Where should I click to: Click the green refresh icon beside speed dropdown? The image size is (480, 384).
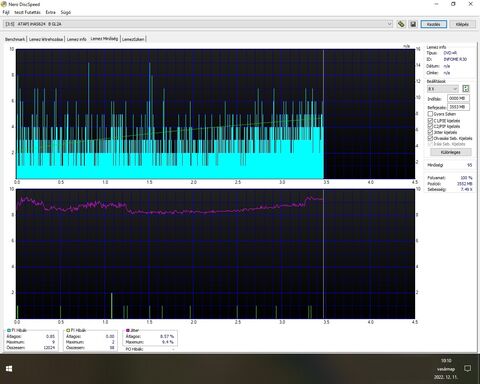(x=466, y=89)
